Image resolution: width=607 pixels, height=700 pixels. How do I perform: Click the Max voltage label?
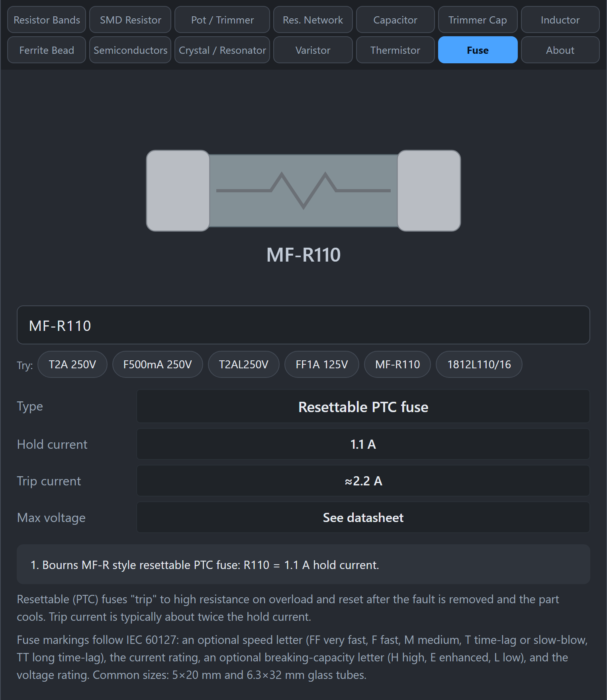51,517
